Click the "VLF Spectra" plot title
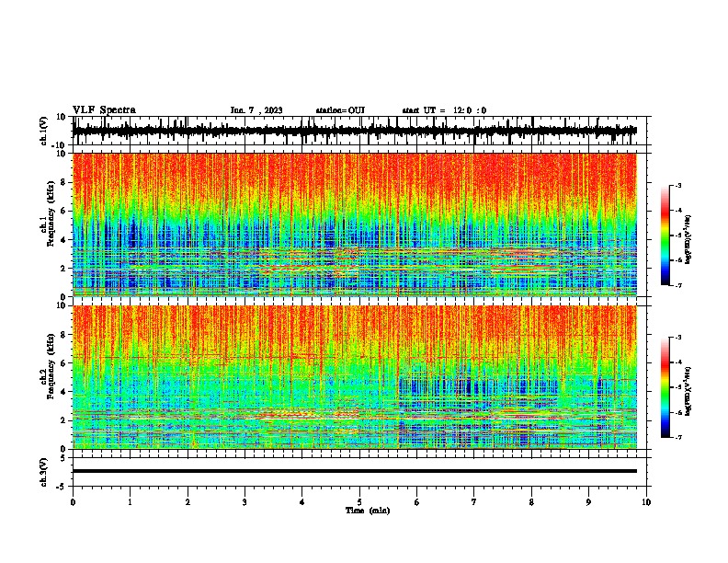 (x=104, y=110)
